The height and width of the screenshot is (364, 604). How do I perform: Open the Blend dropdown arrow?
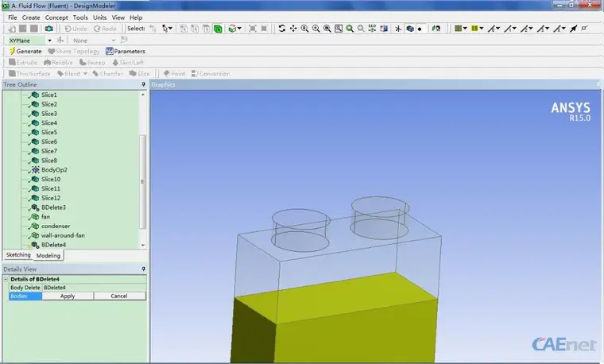(x=85, y=74)
